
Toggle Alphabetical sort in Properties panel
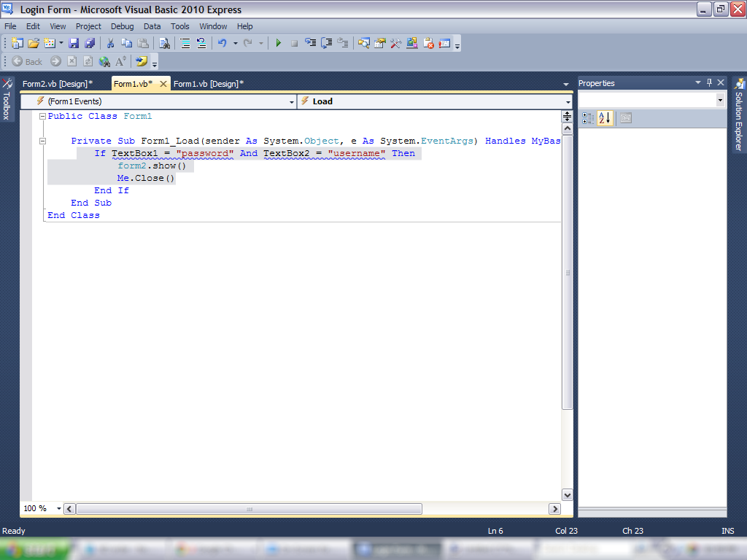[x=604, y=118]
